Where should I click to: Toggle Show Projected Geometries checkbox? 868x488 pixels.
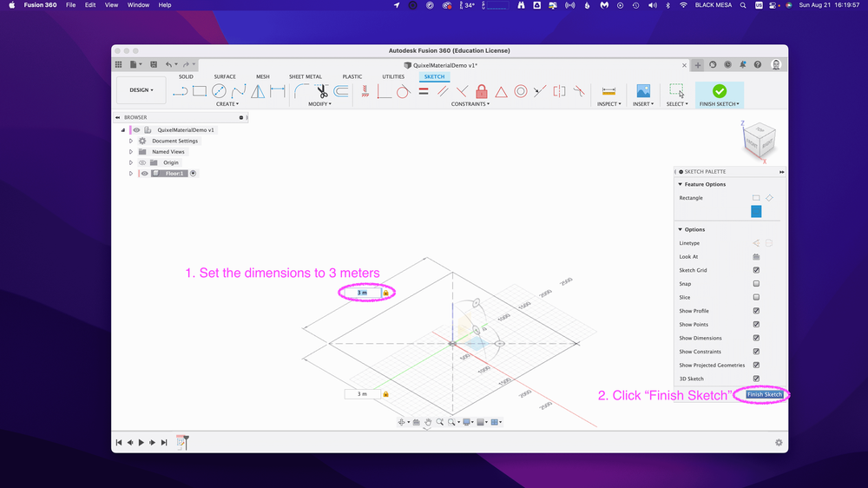tap(756, 365)
